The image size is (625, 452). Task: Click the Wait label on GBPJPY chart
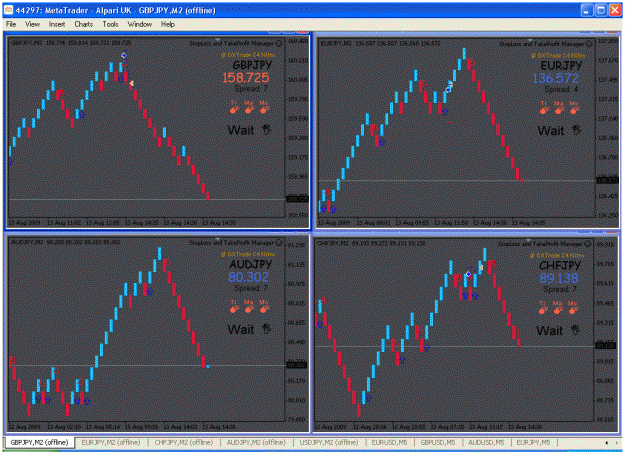coord(241,130)
